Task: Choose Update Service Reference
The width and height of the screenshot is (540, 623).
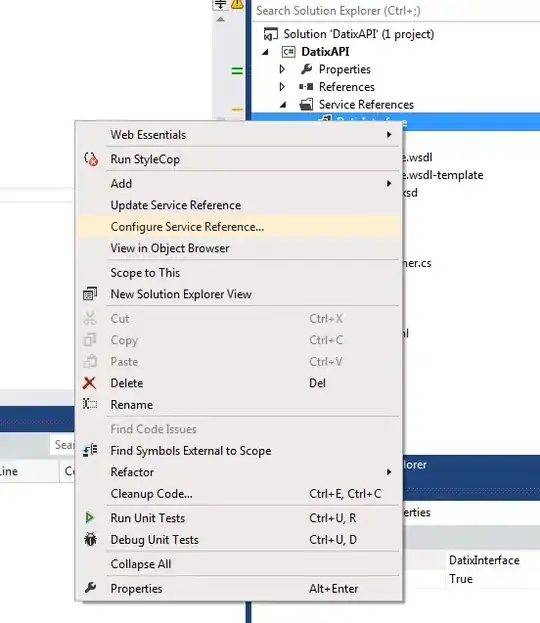Action: [x=238, y=205]
